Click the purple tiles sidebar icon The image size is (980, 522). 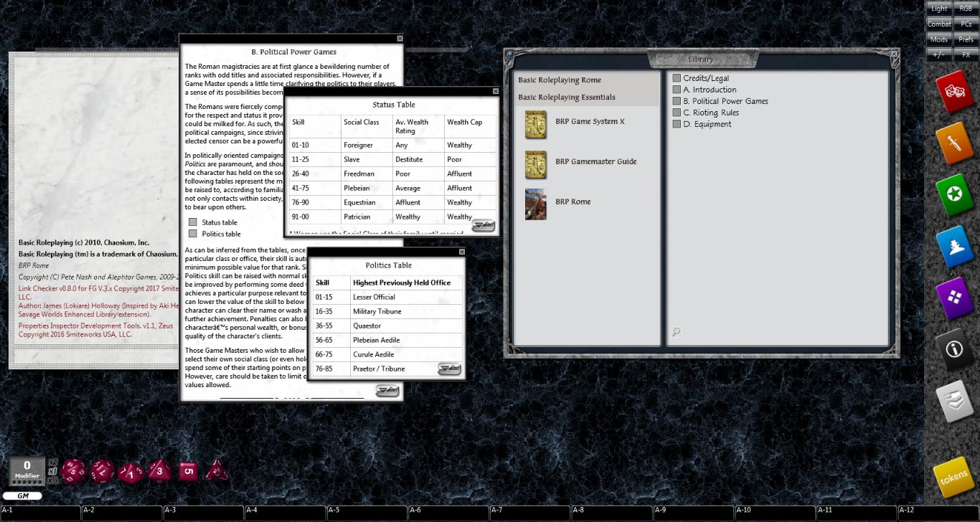pos(956,298)
